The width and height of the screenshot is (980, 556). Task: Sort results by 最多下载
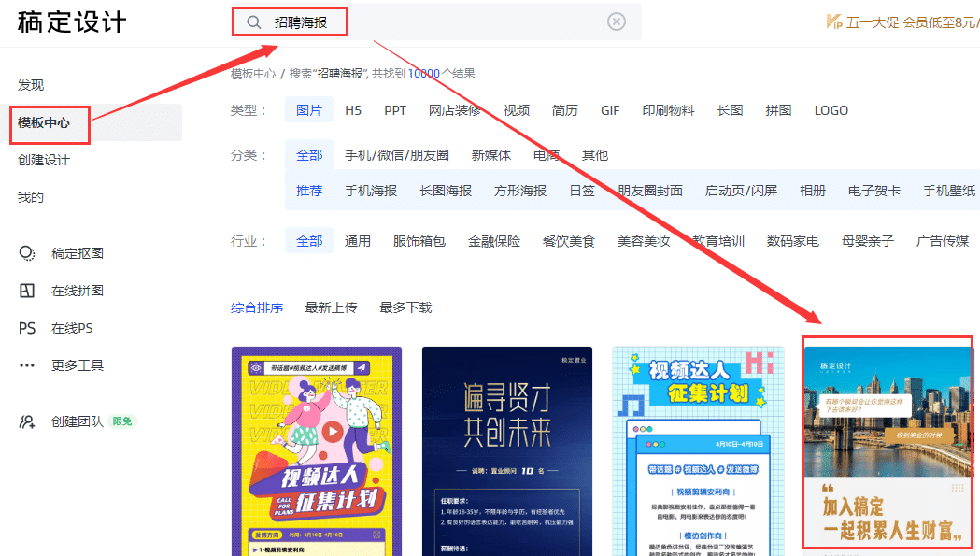pos(405,307)
